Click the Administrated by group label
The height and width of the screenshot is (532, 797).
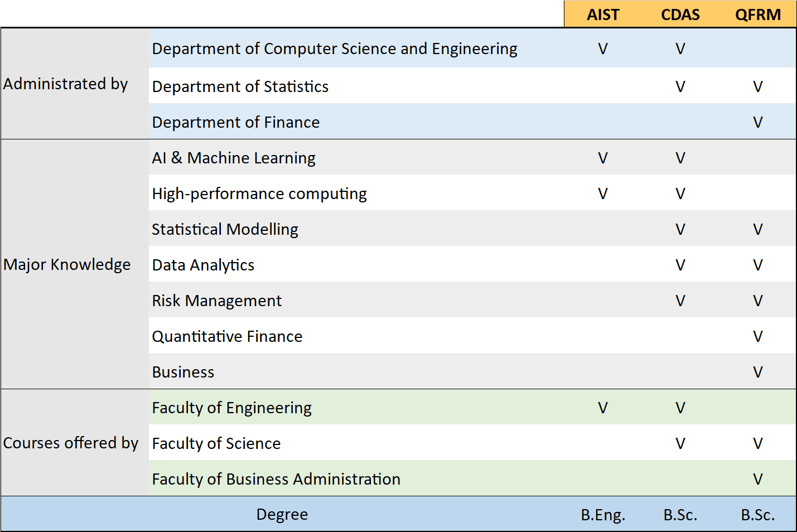(x=66, y=84)
